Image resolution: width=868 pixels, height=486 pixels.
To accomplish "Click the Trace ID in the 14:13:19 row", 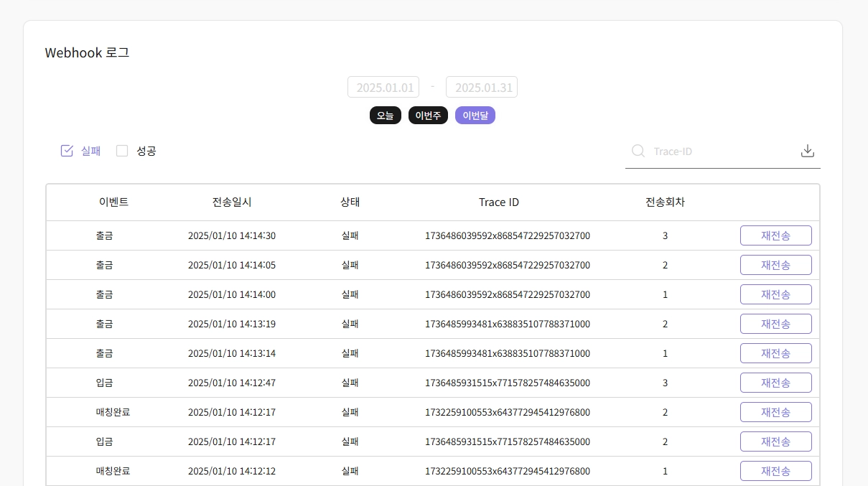I will [x=508, y=324].
